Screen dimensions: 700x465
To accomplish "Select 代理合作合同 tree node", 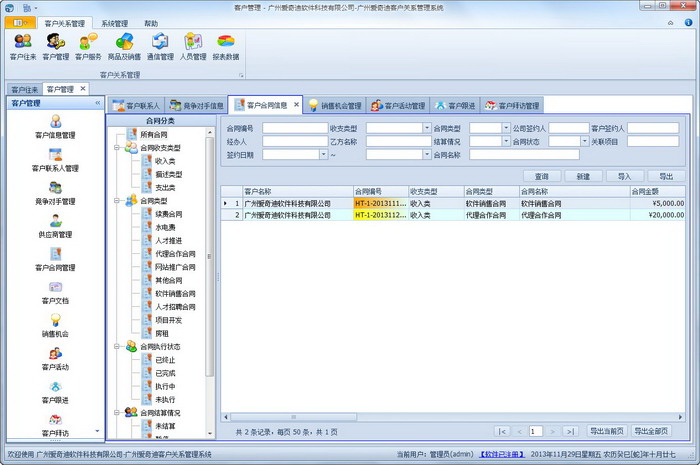I will [x=175, y=253].
